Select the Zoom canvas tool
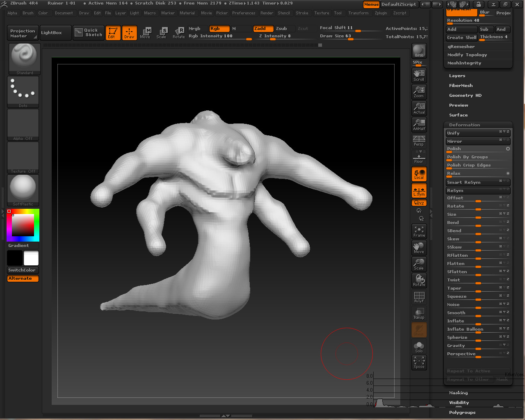Image resolution: width=525 pixels, height=420 pixels. click(419, 92)
